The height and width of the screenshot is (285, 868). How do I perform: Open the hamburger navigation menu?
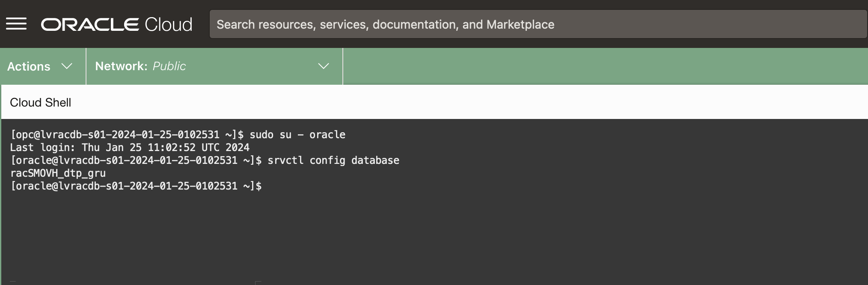(16, 24)
